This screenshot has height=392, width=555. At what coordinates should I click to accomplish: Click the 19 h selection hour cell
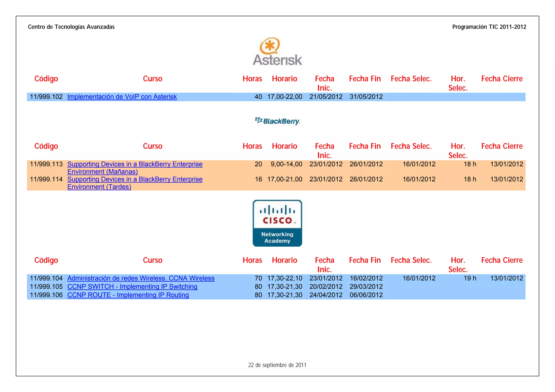click(470, 278)
